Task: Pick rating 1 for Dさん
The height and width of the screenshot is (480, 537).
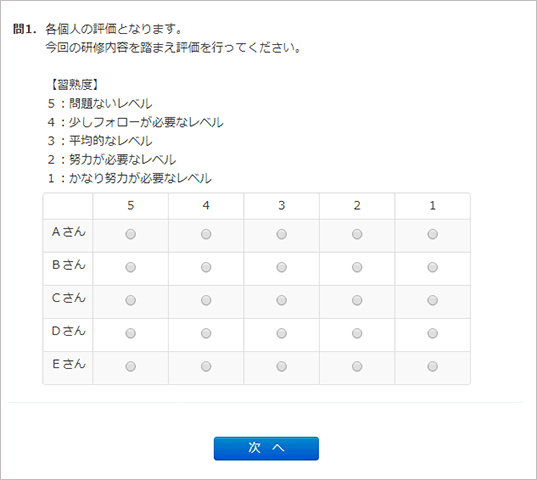Action: (433, 333)
